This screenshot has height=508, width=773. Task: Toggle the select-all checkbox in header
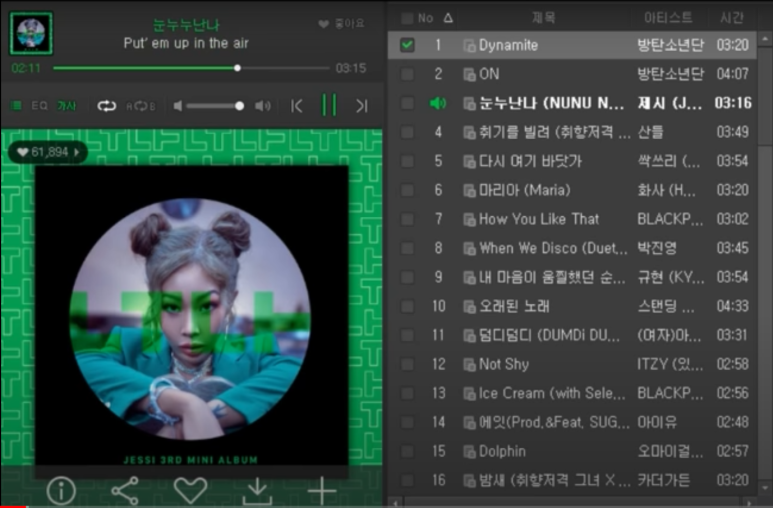tap(407, 19)
